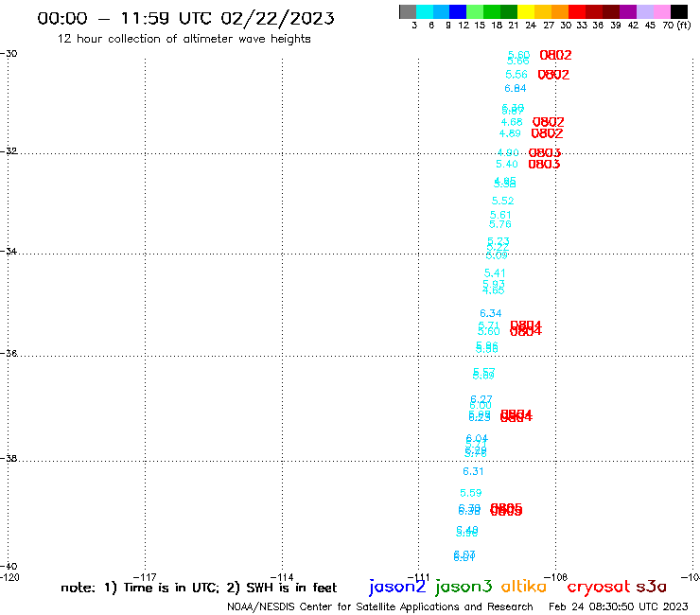Select the purple legend color swatch

tap(628, 11)
